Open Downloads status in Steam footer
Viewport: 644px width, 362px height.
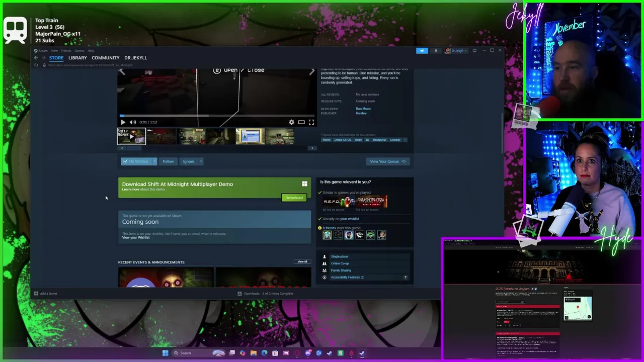[x=265, y=294]
